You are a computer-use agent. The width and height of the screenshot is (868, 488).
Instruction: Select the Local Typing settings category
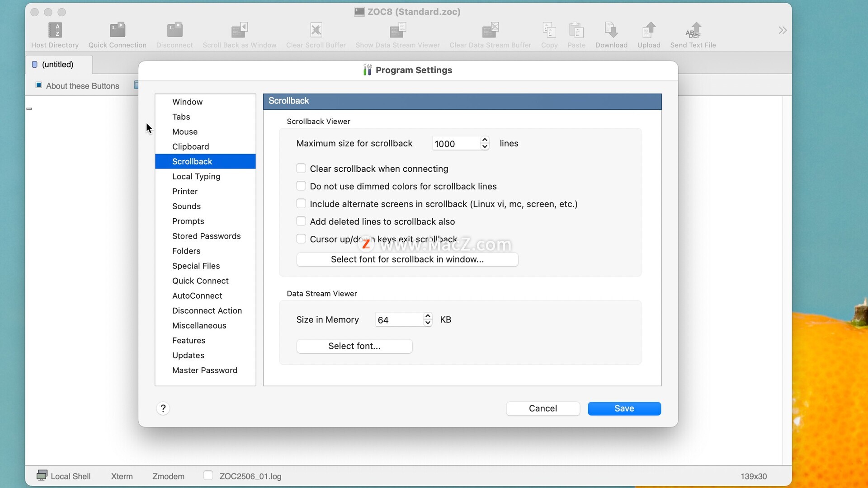pos(205,176)
